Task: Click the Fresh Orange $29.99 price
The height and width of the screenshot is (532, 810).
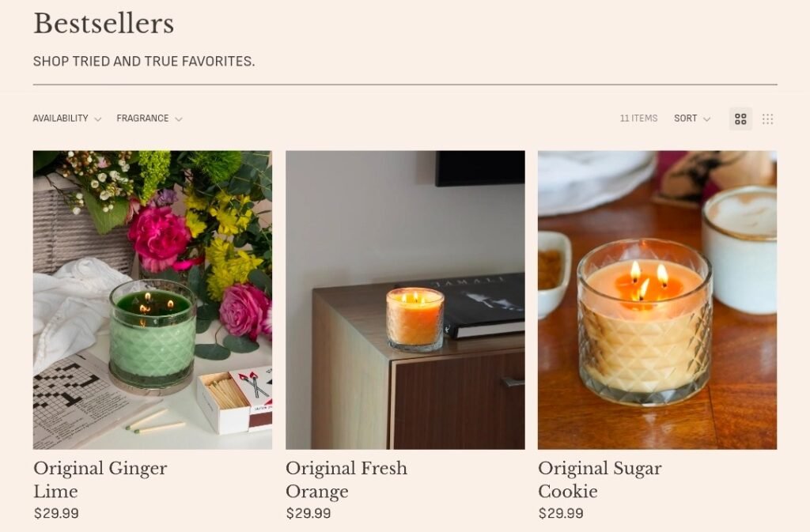Action: coord(308,514)
